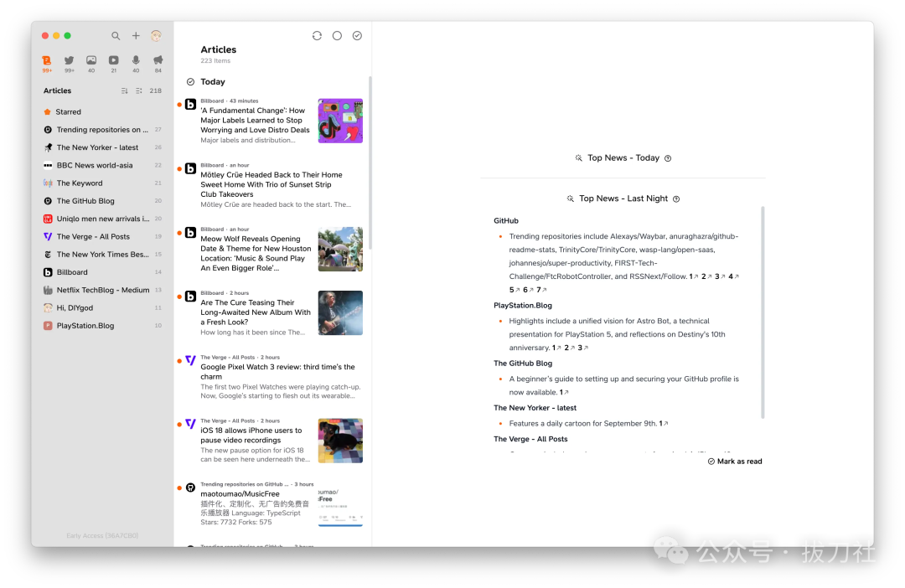Click the AI sparkle icon beside Top News - Today
905x588 pixels.
[578, 158]
